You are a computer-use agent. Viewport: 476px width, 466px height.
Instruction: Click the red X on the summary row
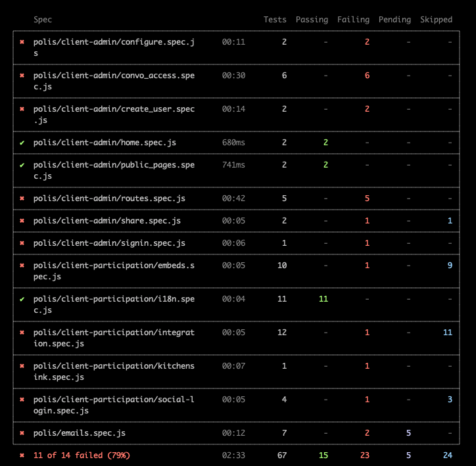pyautogui.click(x=22, y=455)
